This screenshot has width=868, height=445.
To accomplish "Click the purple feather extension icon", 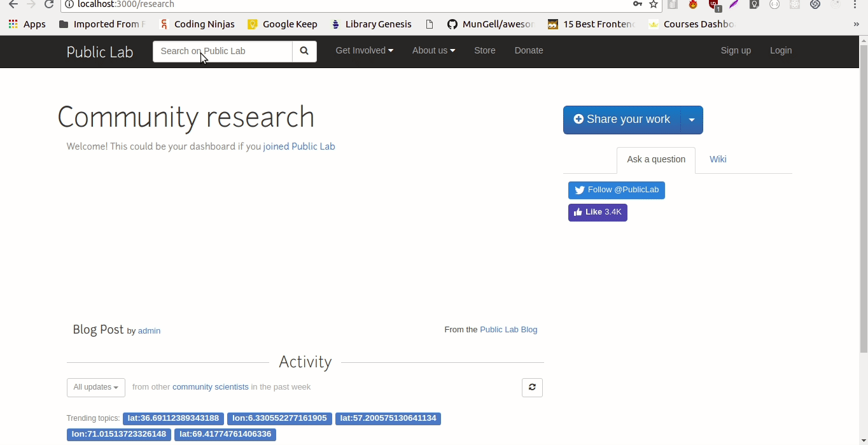I will point(734,4).
